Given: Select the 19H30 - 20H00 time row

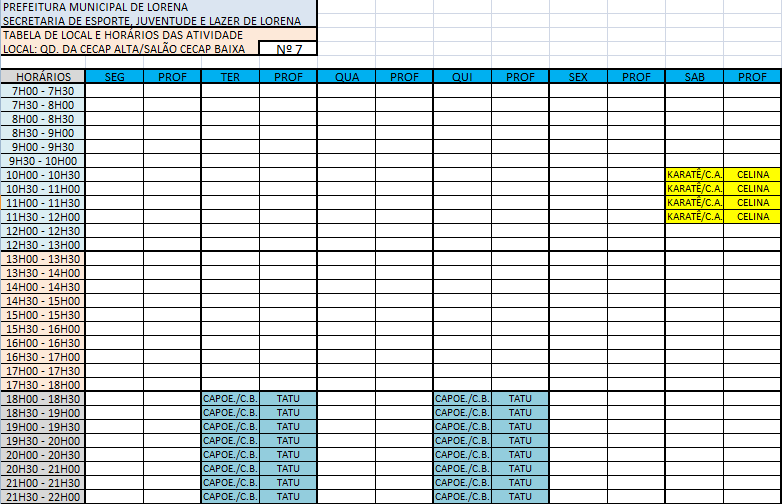Looking at the screenshot, I should pos(43,440).
